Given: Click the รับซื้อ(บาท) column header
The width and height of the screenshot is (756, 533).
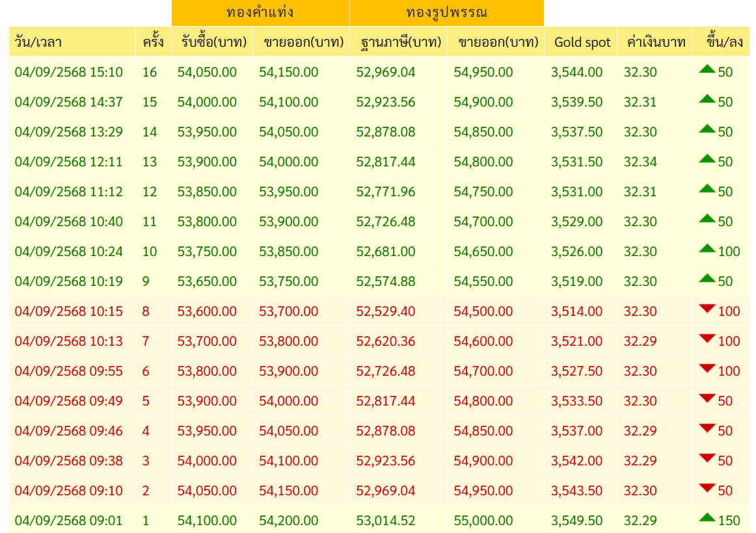Looking at the screenshot, I should (x=212, y=42).
